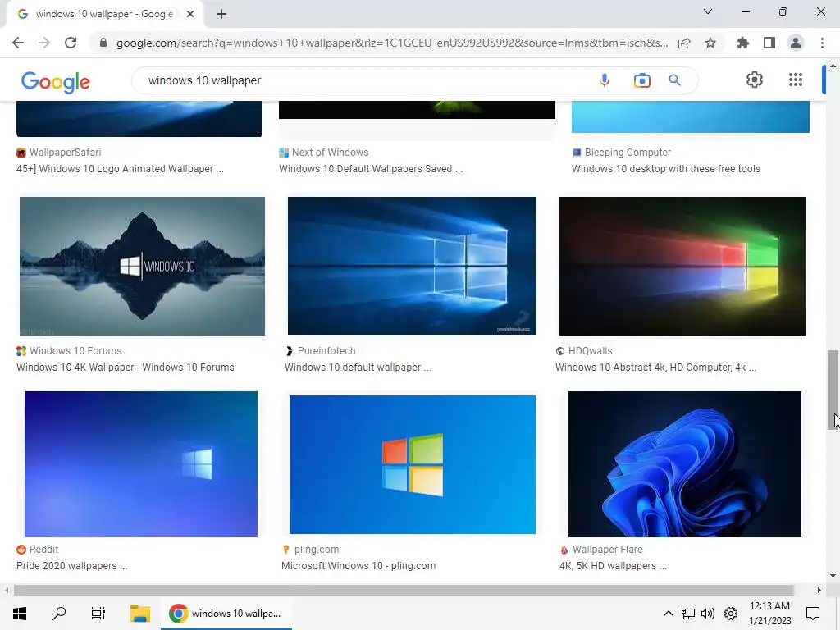Open the taskbar clock and date

pos(769,614)
